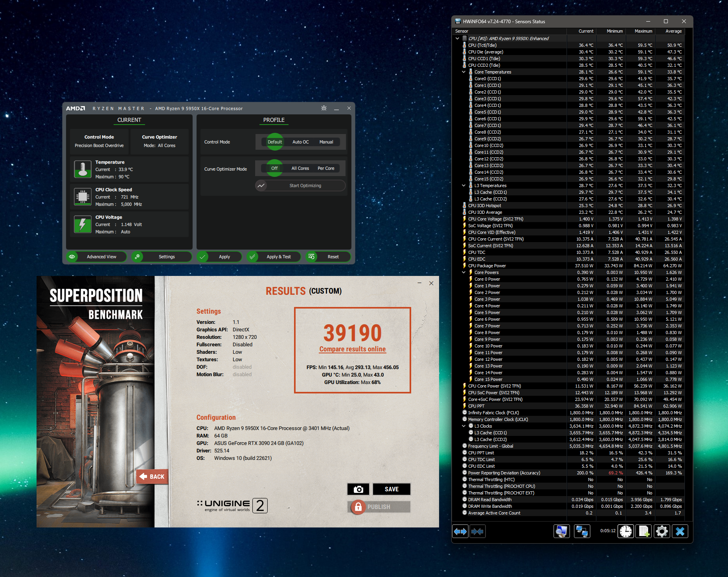
Task: Reset the HWiNFO clock timer icon
Action: (626, 531)
